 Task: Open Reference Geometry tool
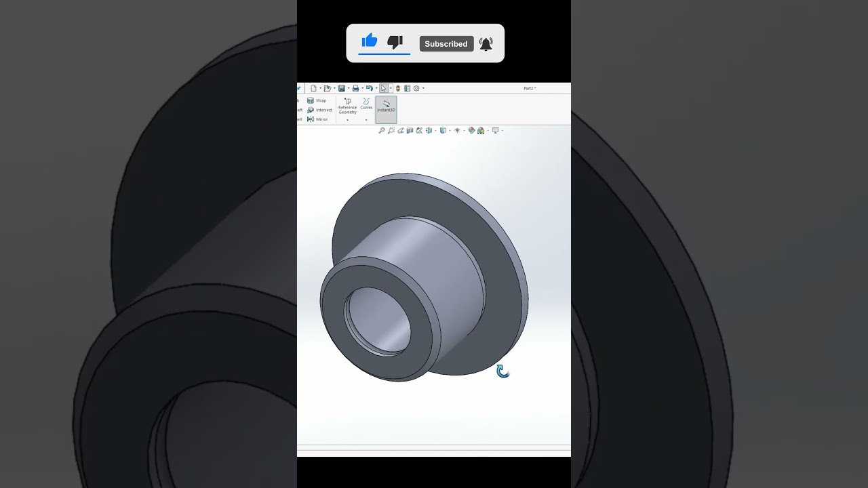347,107
